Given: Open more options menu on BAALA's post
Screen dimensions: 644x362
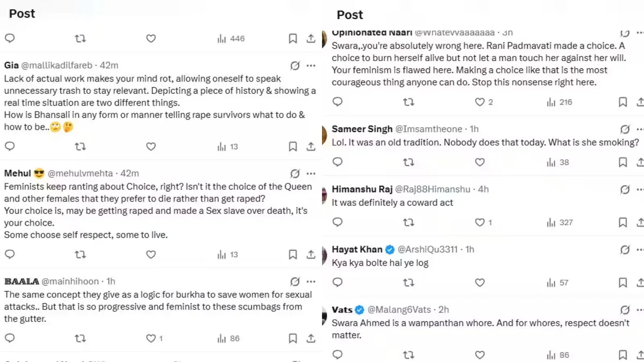Looking at the screenshot, I should (311, 282).
